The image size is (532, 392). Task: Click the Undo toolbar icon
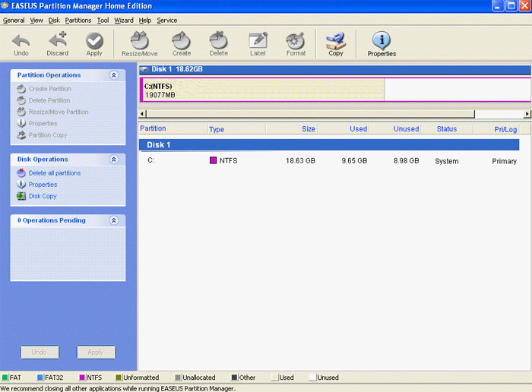click(x=21, y=41)
